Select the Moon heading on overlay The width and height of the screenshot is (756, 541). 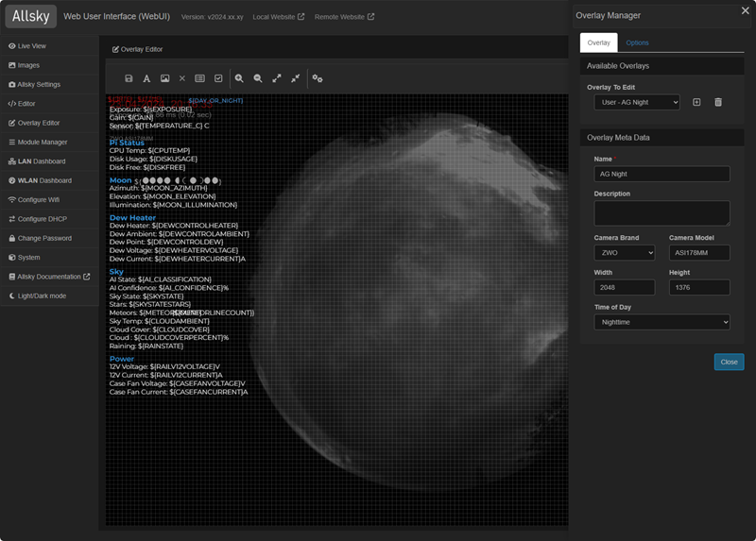tap(121, 180)
